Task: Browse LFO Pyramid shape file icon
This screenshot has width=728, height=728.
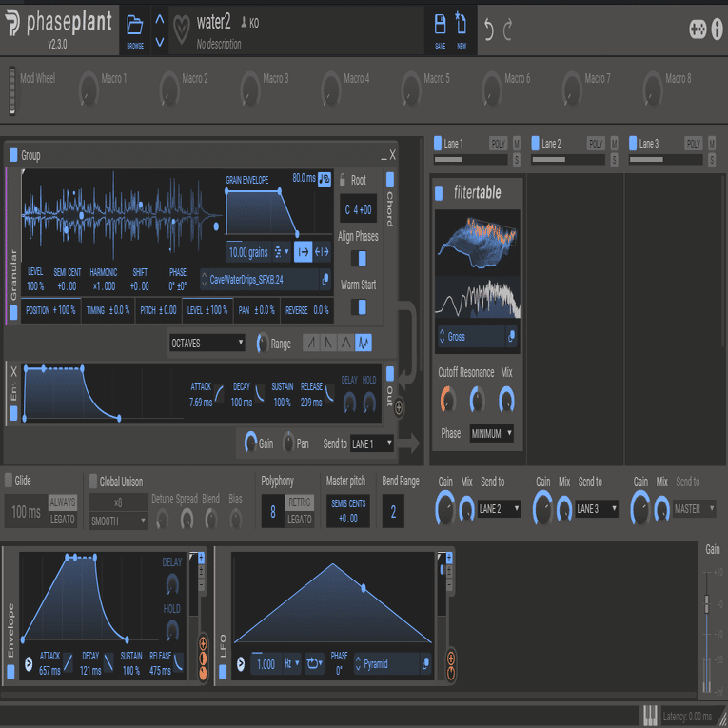Action: tap(425, 664)
